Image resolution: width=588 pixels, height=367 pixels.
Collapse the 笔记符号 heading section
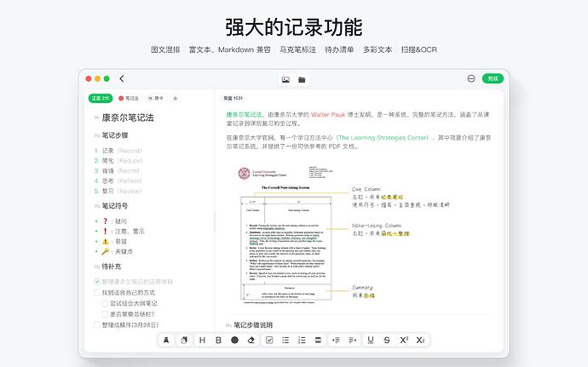[97, 206]
